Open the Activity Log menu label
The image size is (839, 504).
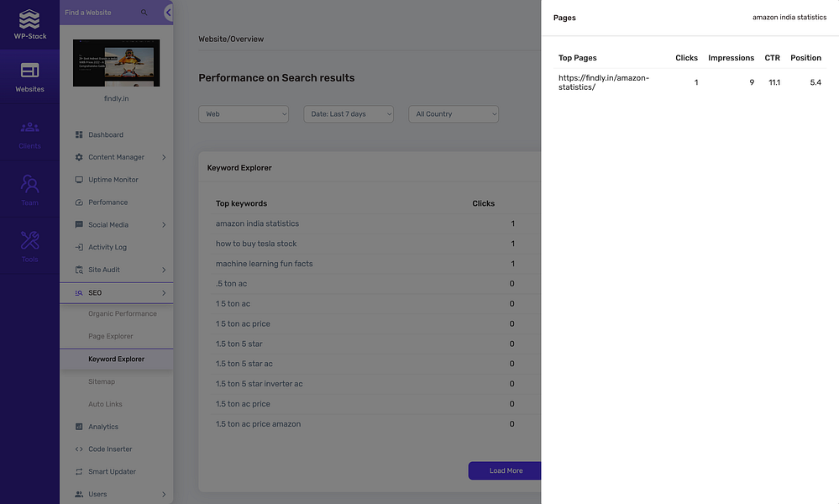[x=107, y=247]
